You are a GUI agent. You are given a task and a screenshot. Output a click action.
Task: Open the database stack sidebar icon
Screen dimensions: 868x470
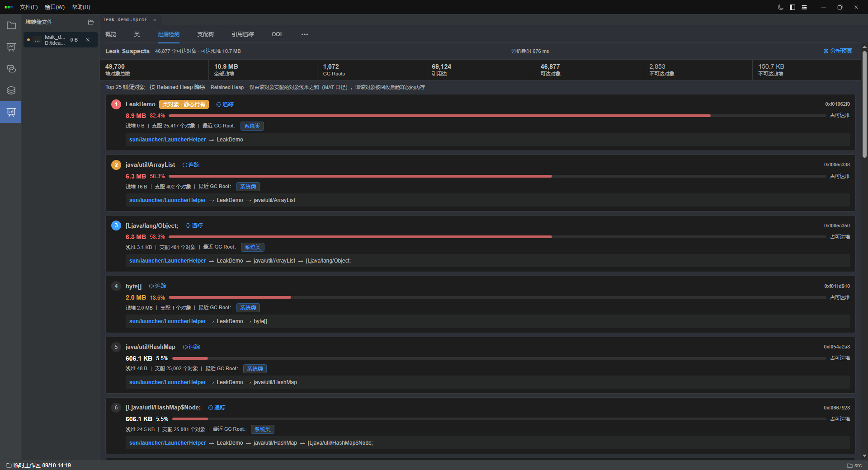(11, 90)
